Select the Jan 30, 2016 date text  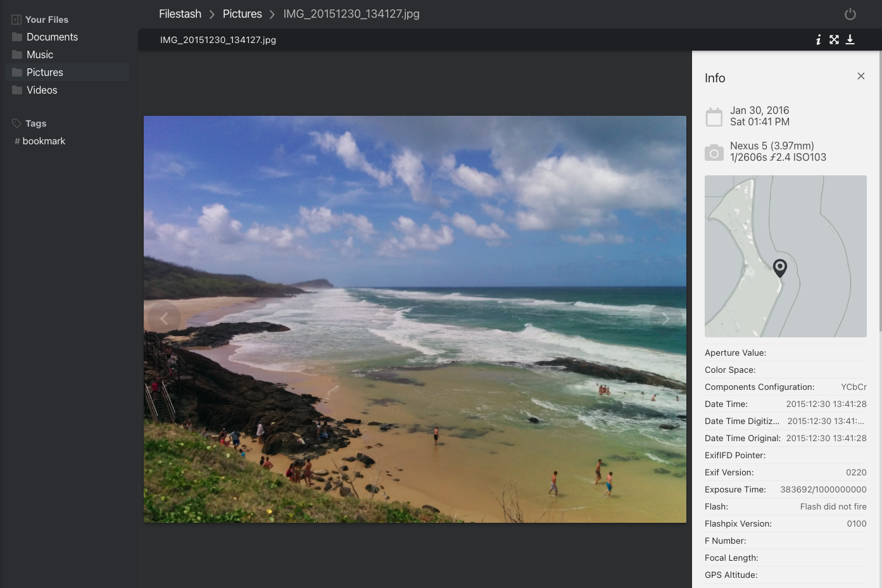pos(759,110)
